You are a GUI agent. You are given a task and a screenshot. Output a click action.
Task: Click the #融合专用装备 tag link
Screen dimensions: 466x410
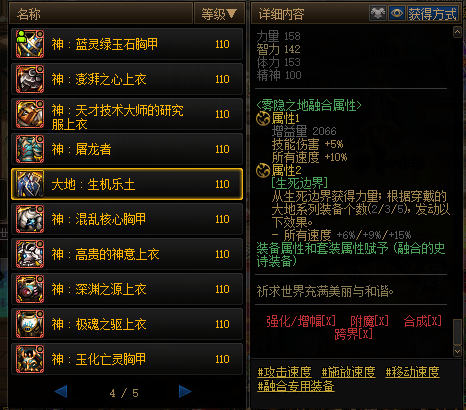[296, 386]
